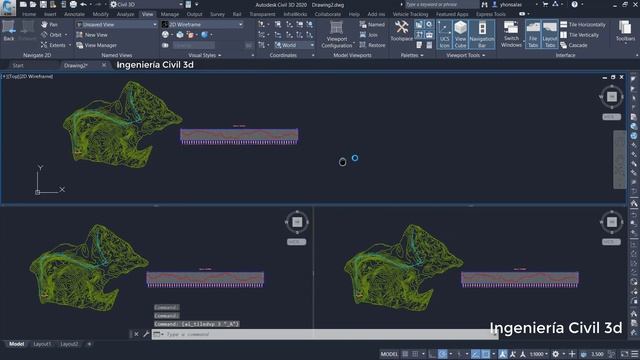Click the ViewCube in bottom-right viewport
This screenshot has width=640, height=360.
tap(611, 222)
